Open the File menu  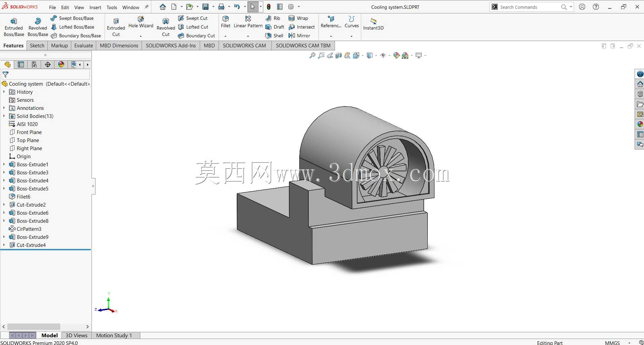(52, 7)
